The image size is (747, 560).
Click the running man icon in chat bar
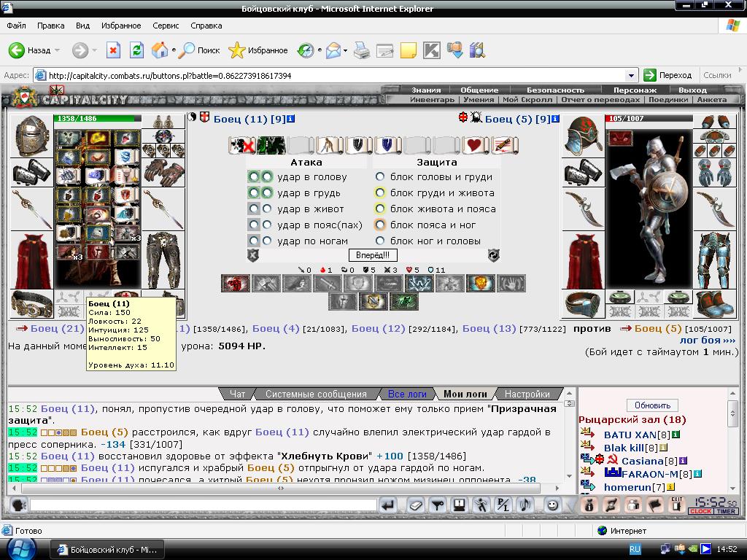point(481,505)
